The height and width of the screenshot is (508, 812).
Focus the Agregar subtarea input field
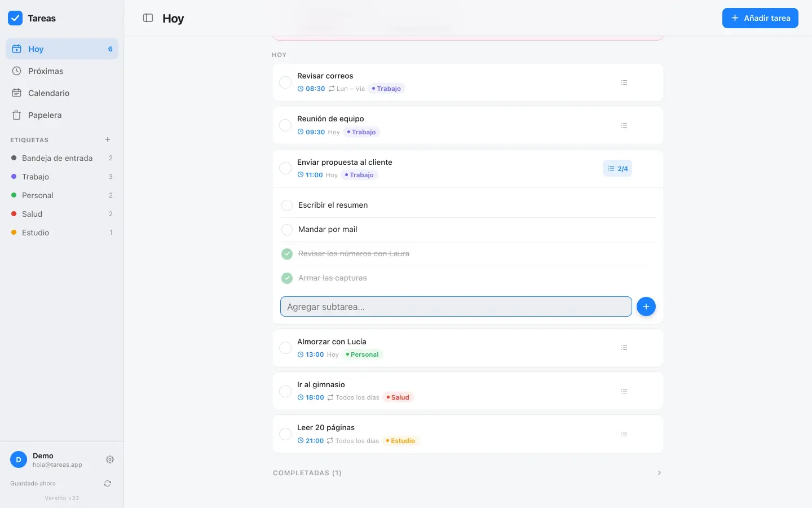(456, 306)
